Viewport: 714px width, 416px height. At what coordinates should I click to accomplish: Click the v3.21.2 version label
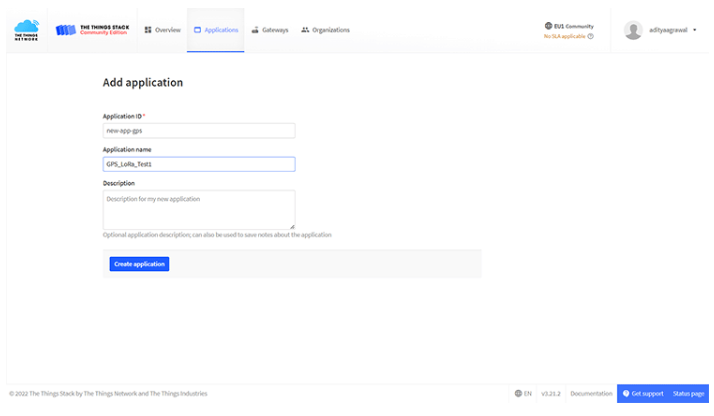[552, 394]
